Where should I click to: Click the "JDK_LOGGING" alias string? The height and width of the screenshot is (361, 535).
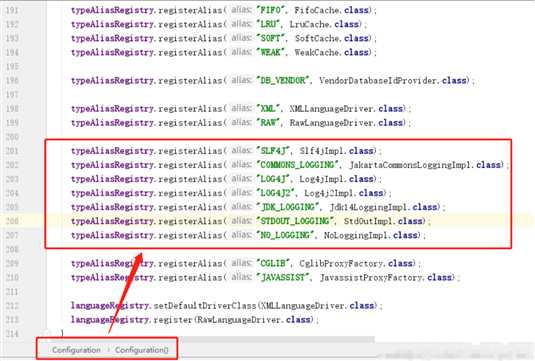[x=287, y=207]
